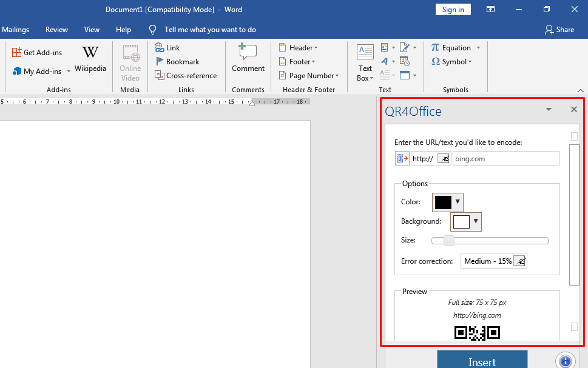Click the QR code preview image
The image size is (588, 368).
[477, 333]
